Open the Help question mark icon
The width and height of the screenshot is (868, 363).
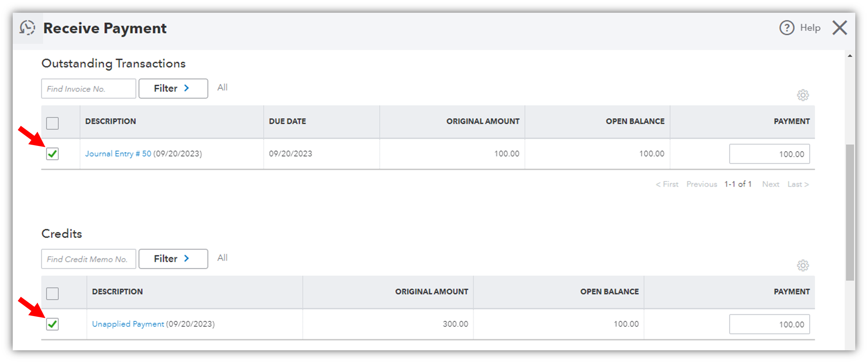[787, 28]
